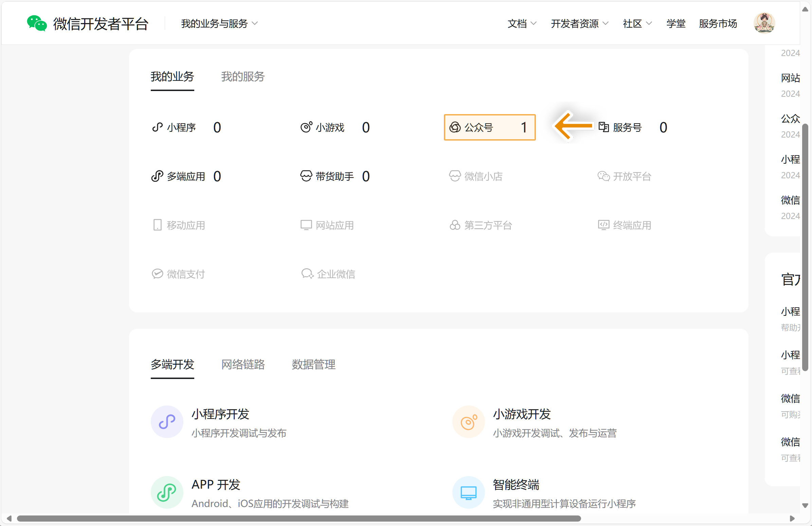Expand the 我的业务与服务 dropdown
812x526 pixels.
click(x=219, y=23)
